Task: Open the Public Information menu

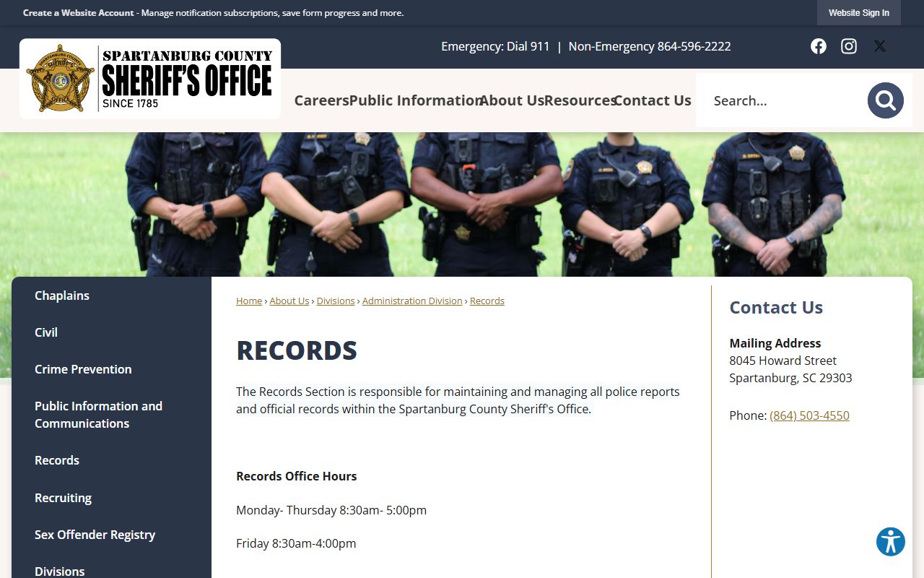Action: (x=415, y=100)
